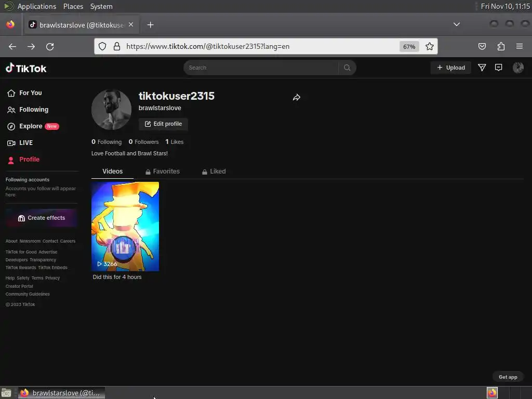Open the Places system menu
The height and width of the screenshot is (399, 532).
[x=73, y=6]
